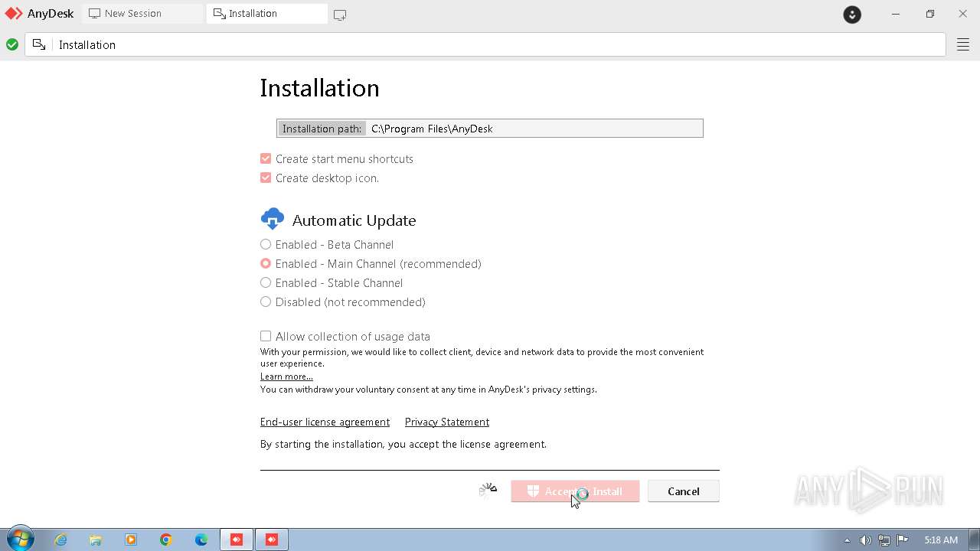Select Disabled (not recommended) option

(x=266, y=302)
